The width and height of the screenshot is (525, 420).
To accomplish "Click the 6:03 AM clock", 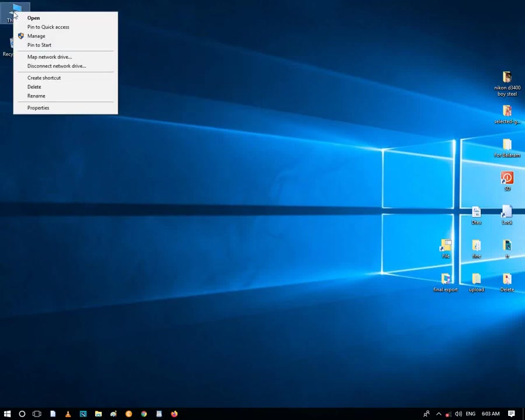I will [491, 414].
